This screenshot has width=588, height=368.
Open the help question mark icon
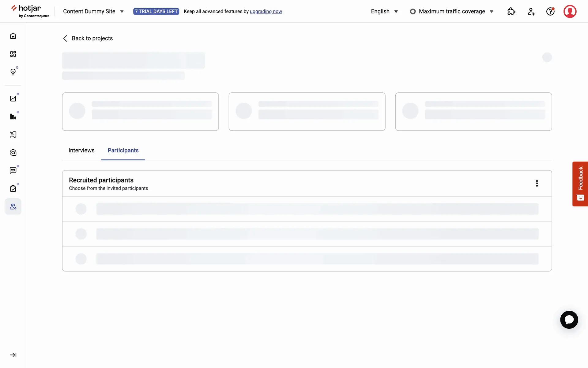click(x=550, y=11)
